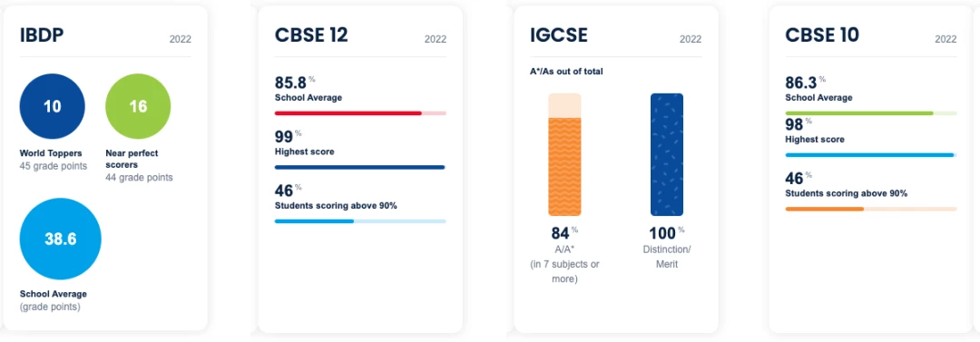Click the 84% A/A* figure
The height and width of the screenshot is (342, 980).
(564, 233)
